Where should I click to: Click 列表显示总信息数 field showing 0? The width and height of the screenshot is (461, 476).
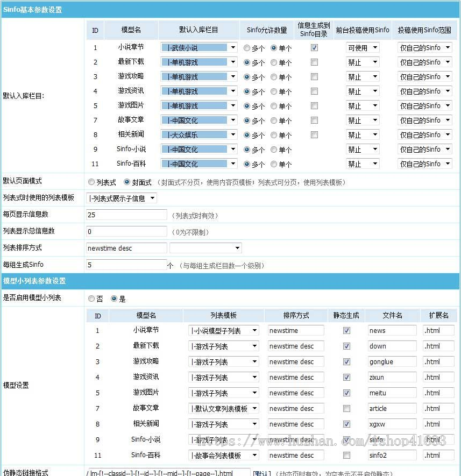pos(126,231)
